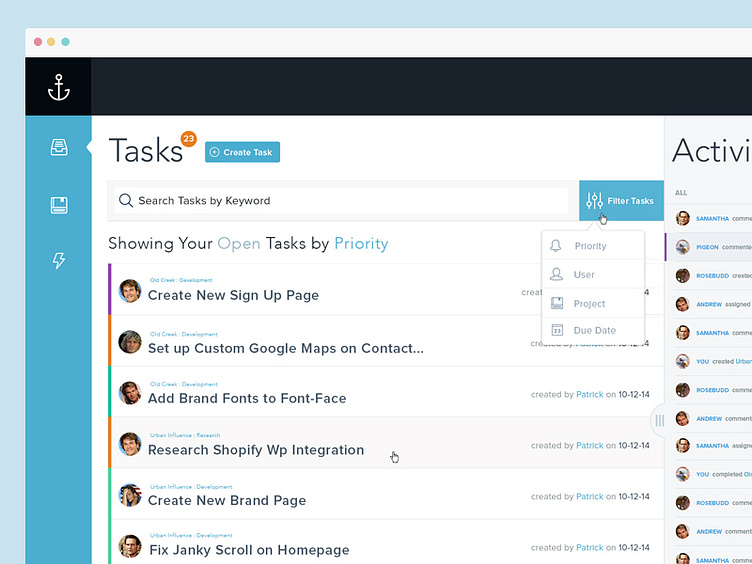The height and width of the screenshot is (564, 752).
Task: Click the Activity panel resize handle
Action: pyautogui.click(x=659, y=421)
